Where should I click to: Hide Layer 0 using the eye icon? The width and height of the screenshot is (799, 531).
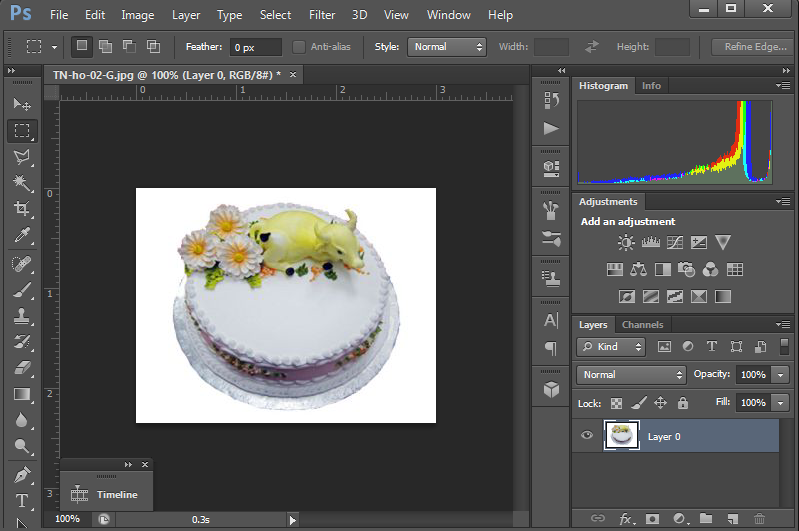(x=587, y=435)
